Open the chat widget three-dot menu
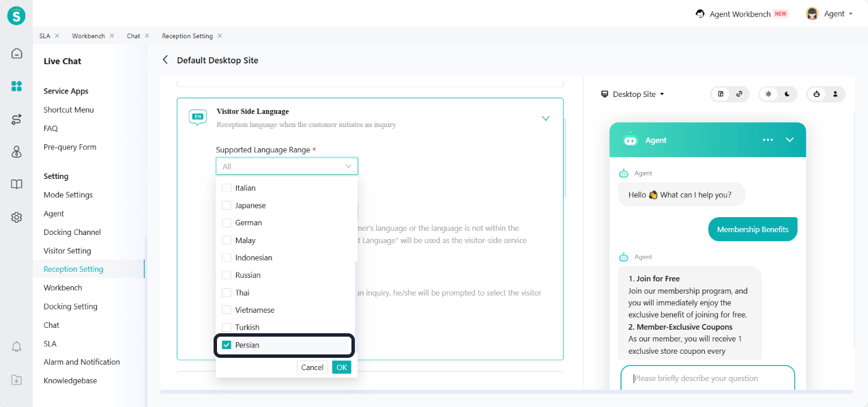This screenshot has width=868, height=407. (768, 140)
